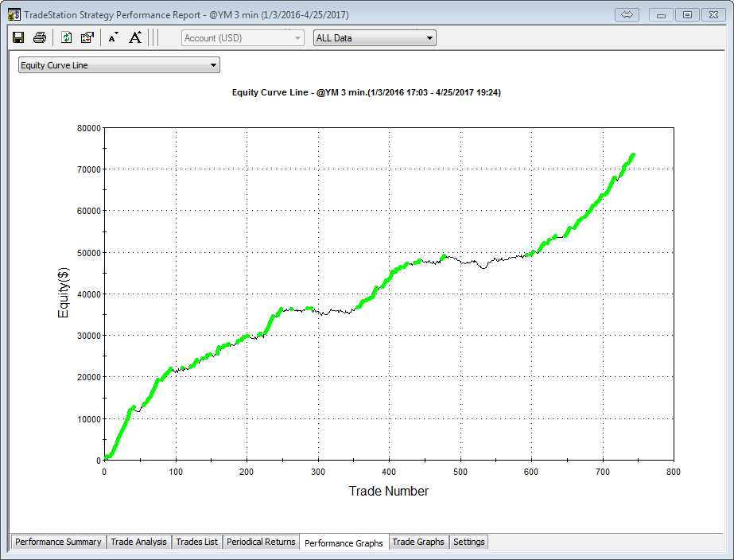Go to the Trades List tab
This screenshot has height=560, width=734.
(x=196, y=542)
